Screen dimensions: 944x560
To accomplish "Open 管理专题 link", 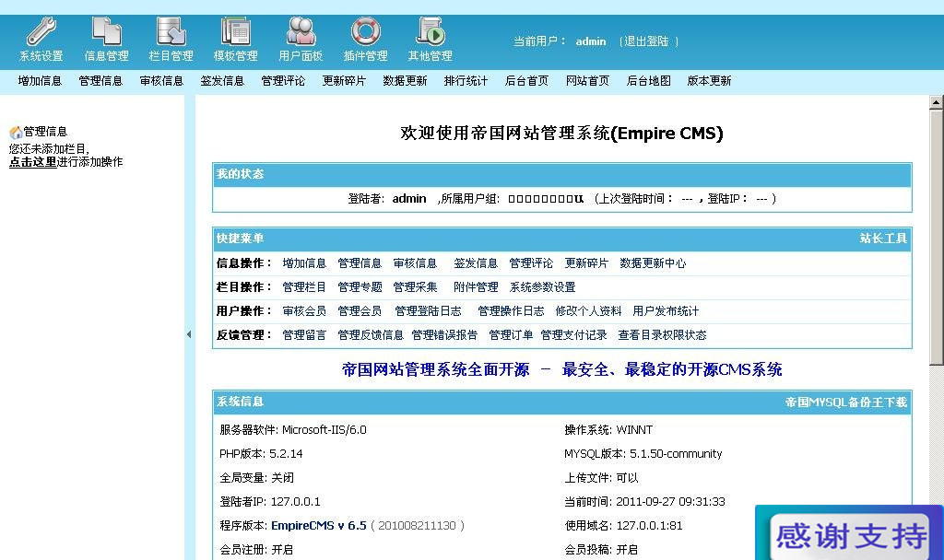I will click(360, 287).
